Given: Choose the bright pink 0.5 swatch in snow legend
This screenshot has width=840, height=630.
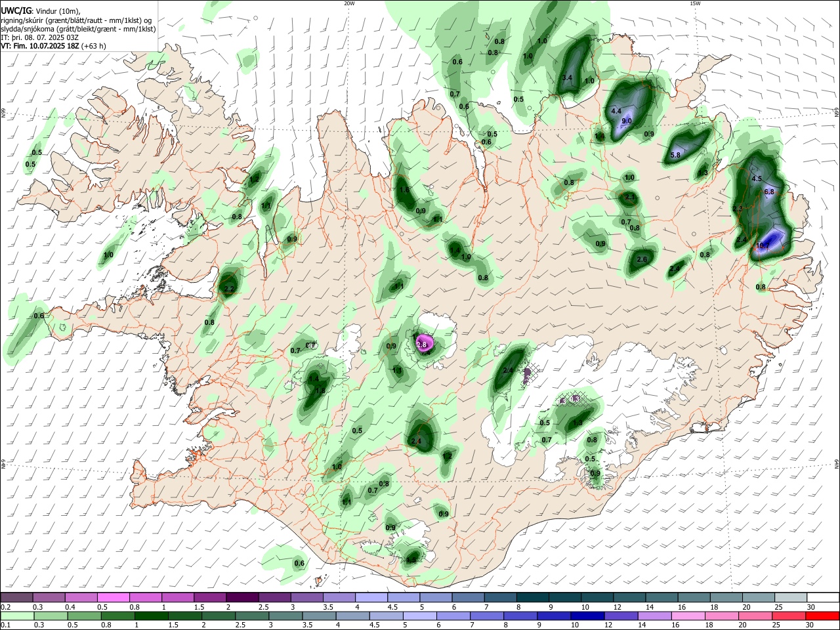Looking at the screenshot, I should [x=113, y=598].
